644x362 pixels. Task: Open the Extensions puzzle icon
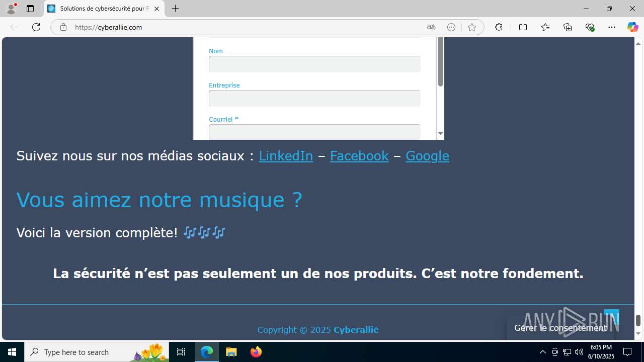coord(499,27)
